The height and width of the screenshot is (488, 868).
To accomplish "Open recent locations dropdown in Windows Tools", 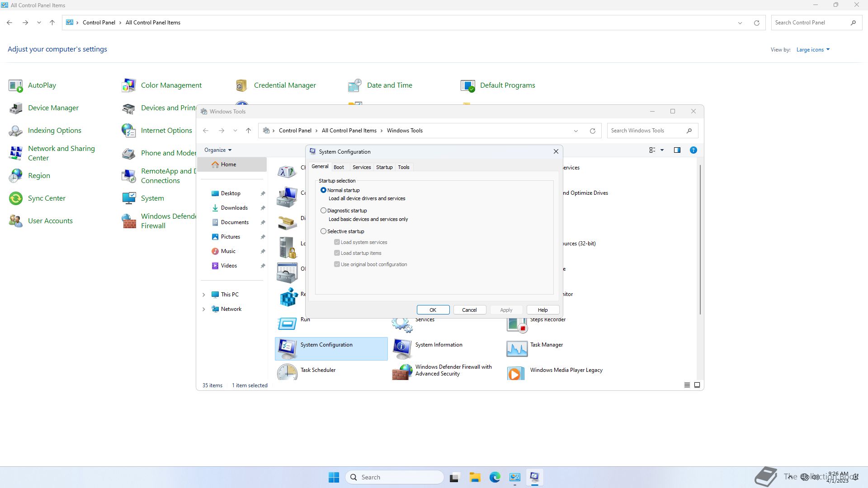I will [x=235, y=131].
